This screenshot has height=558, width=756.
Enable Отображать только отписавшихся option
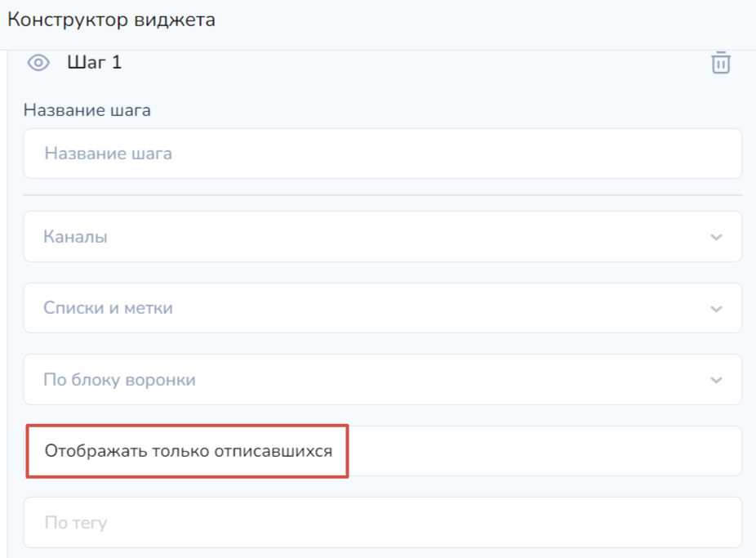(188, 451)
